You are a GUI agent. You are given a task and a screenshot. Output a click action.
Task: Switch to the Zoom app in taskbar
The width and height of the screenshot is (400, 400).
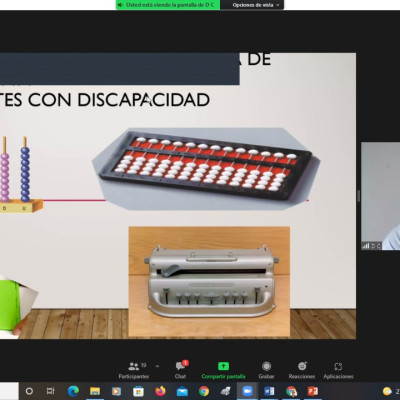coord(247,391)
